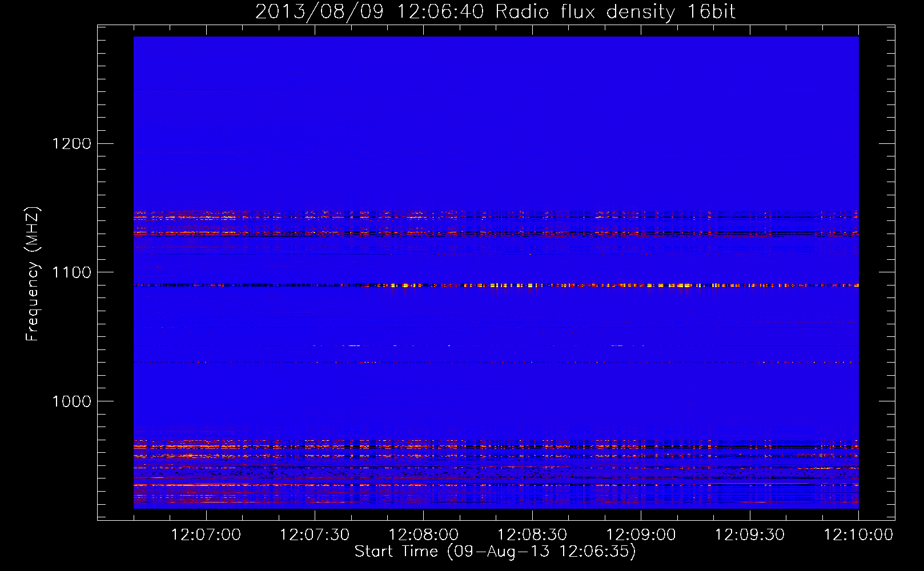Select the 12:10:00 time tick label
The height and width of the screenshot is (571, 924).
click(x=858, y=534)
